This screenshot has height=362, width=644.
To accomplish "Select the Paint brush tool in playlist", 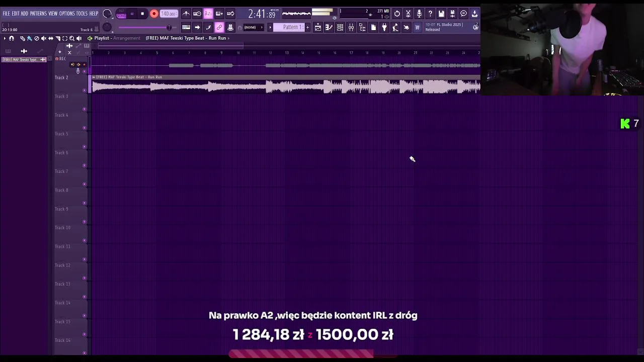I will click(29, 38).
